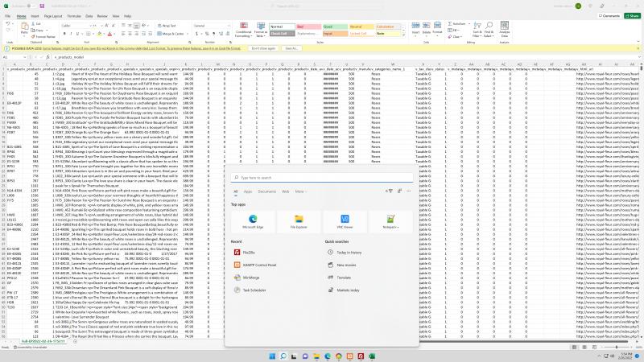The image size is (644, 362).
Task: Increase font size with larger A
Action: (108, 26)
